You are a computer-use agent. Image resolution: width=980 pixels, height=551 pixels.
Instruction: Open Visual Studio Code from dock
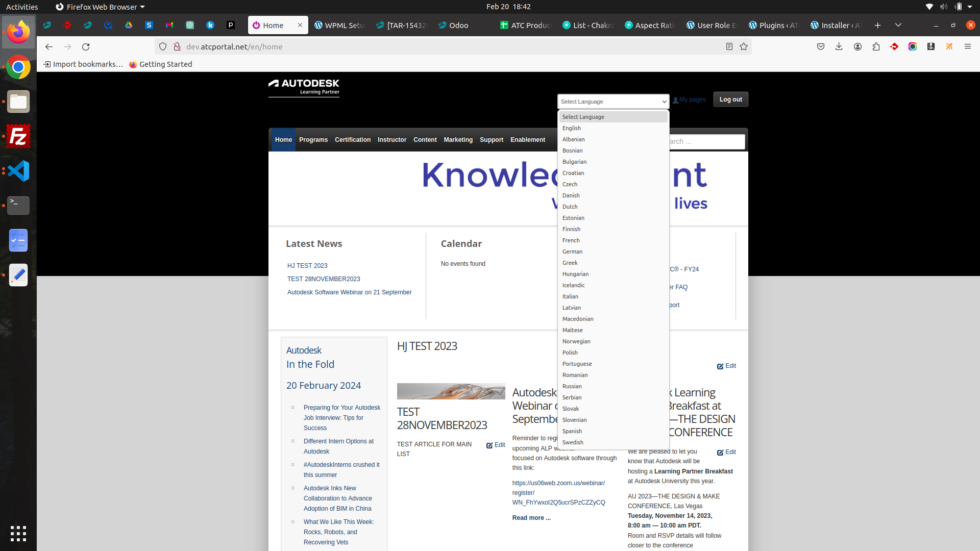click(x=18, y=171)
